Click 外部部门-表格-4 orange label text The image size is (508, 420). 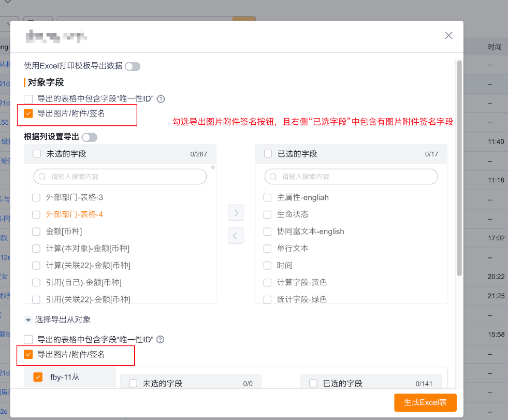pyautogui.click(x=75, y=214)
